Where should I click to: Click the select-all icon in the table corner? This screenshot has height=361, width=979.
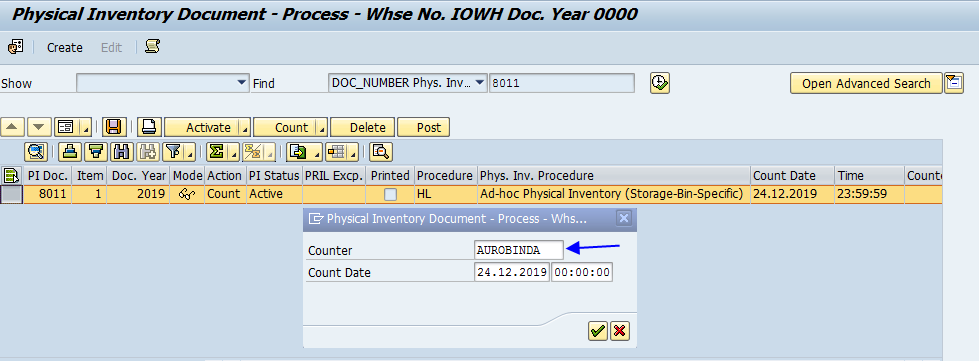[12, 176]
